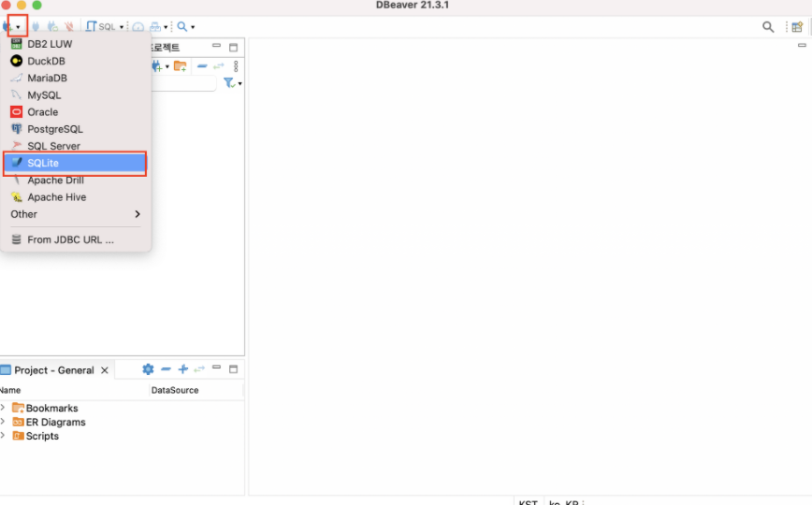This screenshot has height=505, width=812.
Task: Switch to the Project - General tab
Action: click(54, 370)
